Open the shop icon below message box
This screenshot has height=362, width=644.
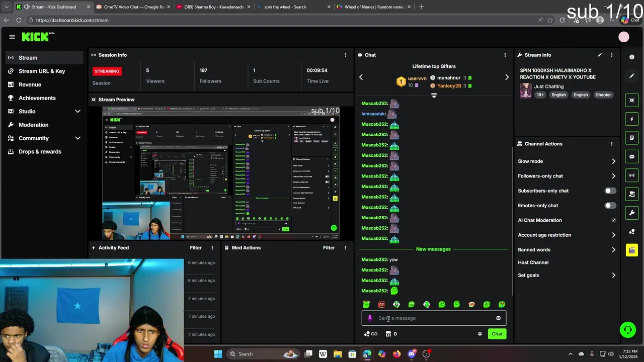pos(388,334)
